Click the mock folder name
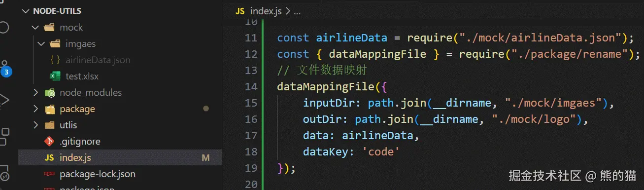644x190 pixels. point(71,27)
